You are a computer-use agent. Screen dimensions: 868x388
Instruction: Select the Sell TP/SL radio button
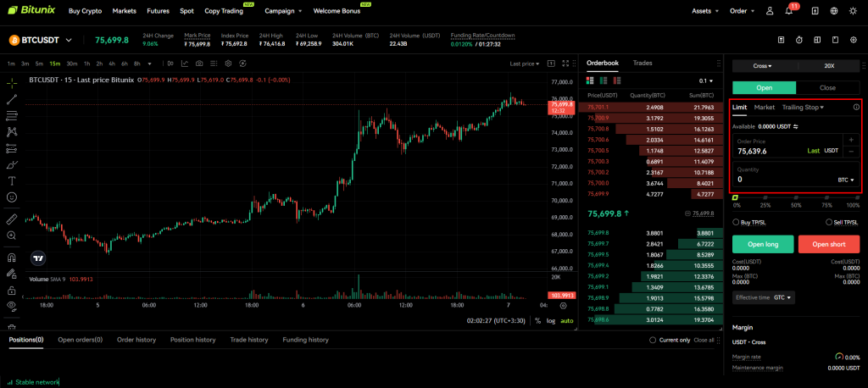click(x=828, y=222)
